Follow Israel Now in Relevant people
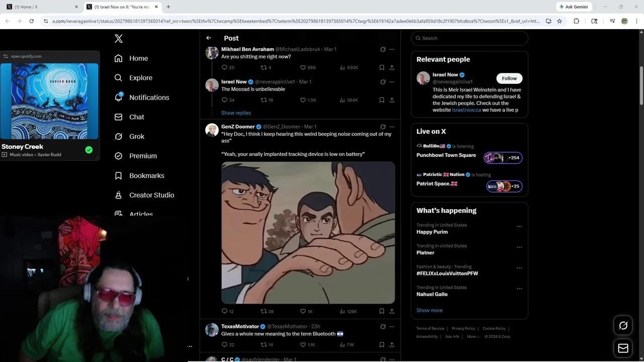The image size is (644, 362). 509,78
